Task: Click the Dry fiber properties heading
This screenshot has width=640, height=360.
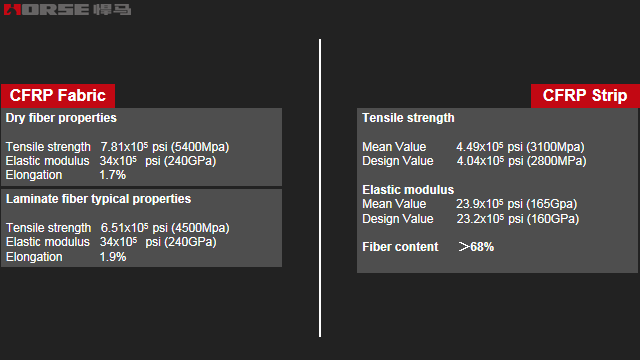Action: click(61, 118)
